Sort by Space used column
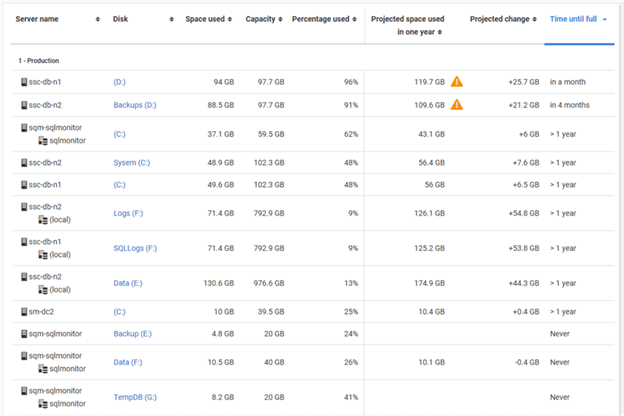Viewport: 624px width, 416px height. [x=209, y=19]
